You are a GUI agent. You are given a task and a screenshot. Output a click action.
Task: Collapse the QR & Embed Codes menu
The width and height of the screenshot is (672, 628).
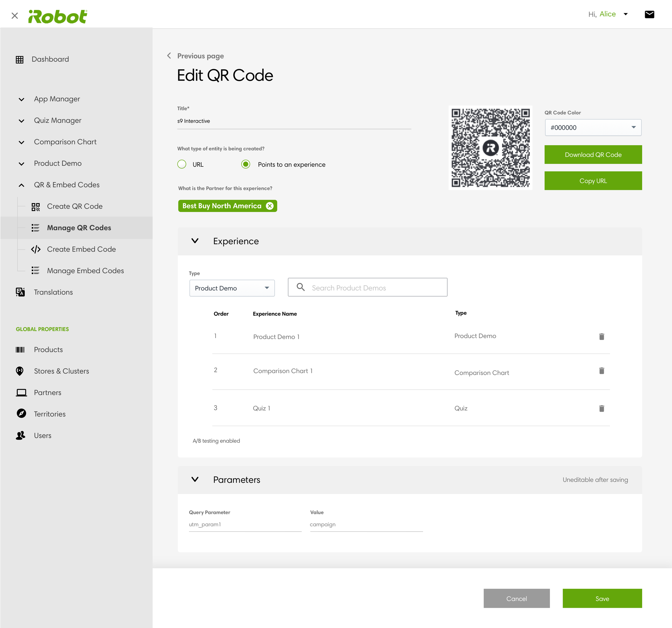21,185
